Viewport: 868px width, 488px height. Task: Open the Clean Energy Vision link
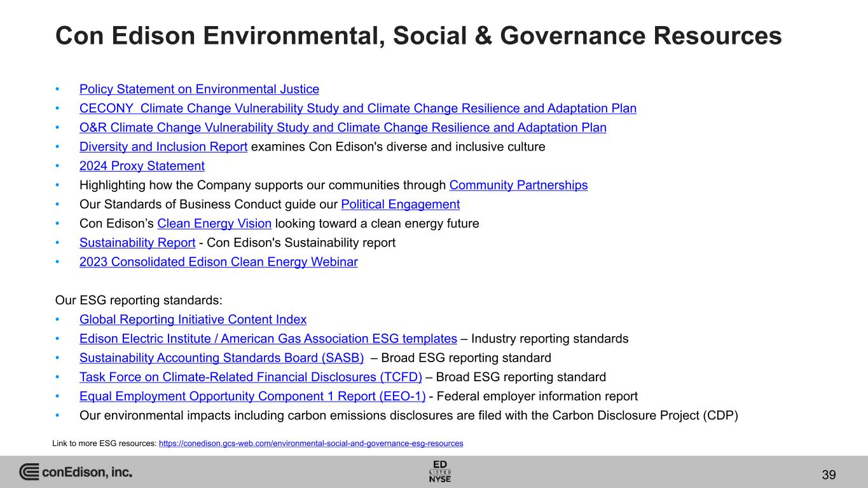(x=214, y=224)
